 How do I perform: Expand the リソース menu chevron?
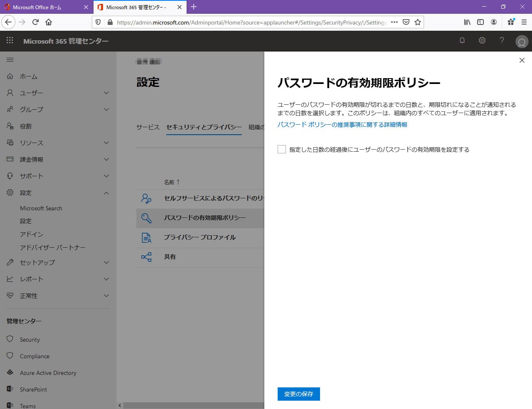pyautogui.click(x=106, y=143)
